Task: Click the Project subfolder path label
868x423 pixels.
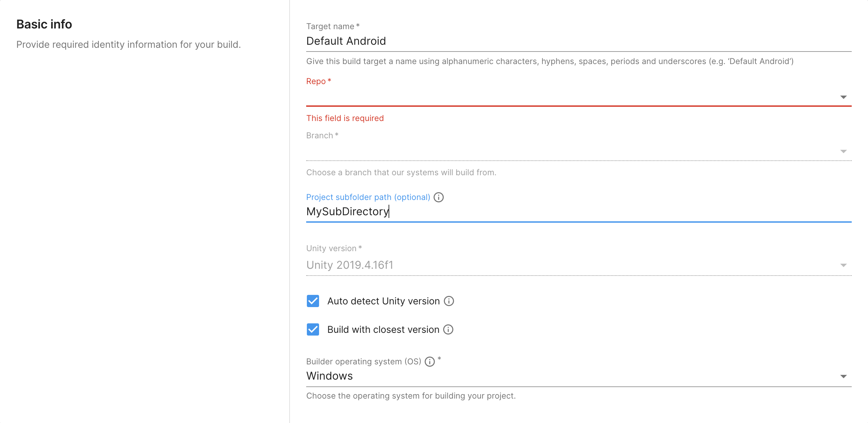Action: (x=368, y=197)
